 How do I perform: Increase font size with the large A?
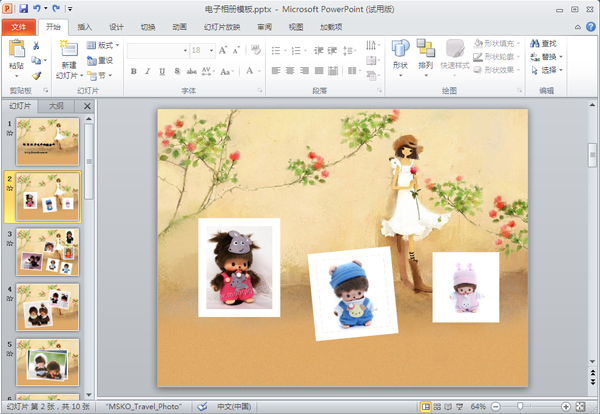click(223, 50)
